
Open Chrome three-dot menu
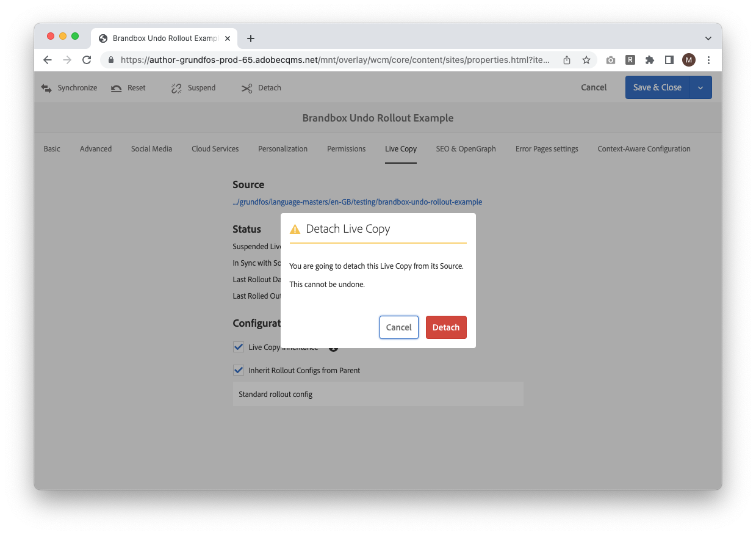coord(708,60)
